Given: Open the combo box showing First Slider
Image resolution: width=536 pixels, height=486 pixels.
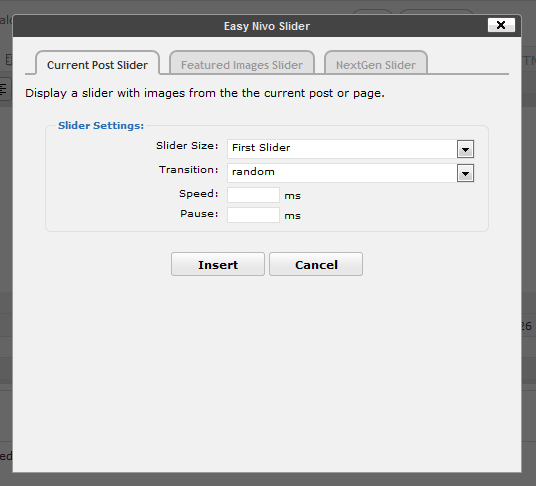Looking at the screenshot, I should point(350,149).
